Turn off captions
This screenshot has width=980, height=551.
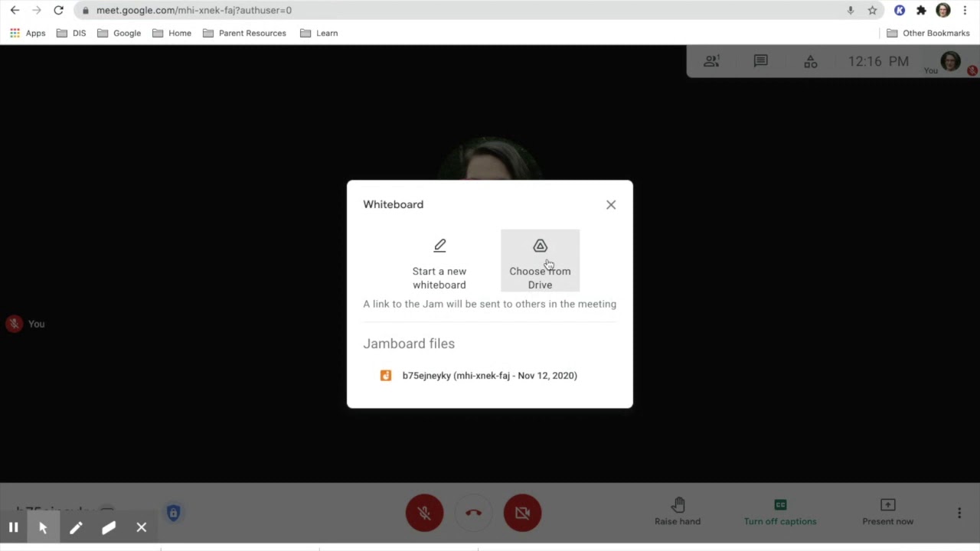point(780,512)
